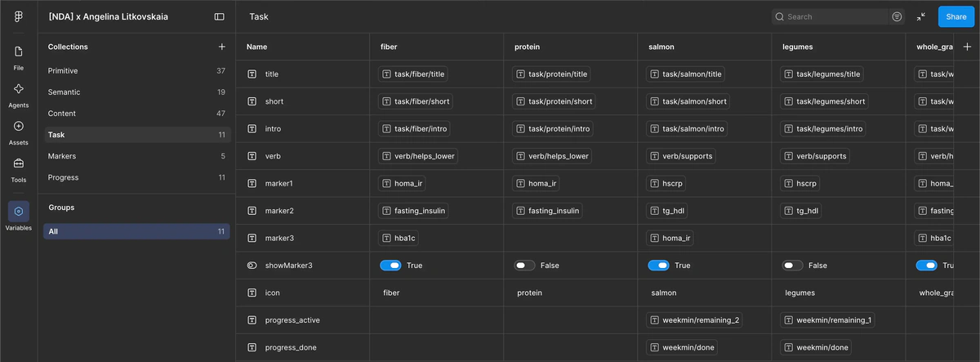
Task: Click the string type icon of verb row
Action: point(252,156)
